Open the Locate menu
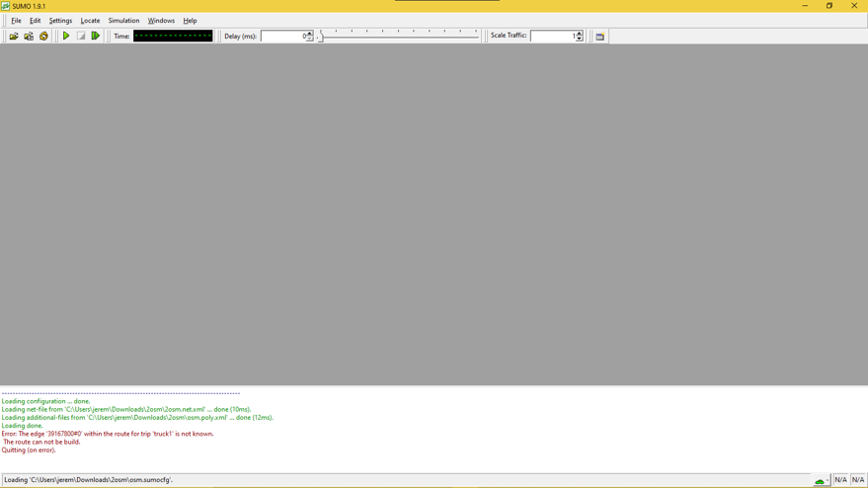This screenshot has width=868, height=489. pos(90,21)
